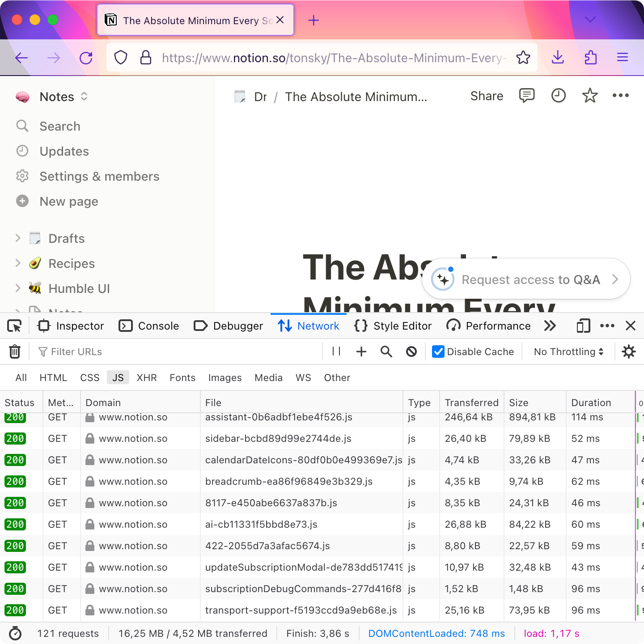Open request blocking icon in Network toolbar
The image size is (644, 644).
point(411,352)
